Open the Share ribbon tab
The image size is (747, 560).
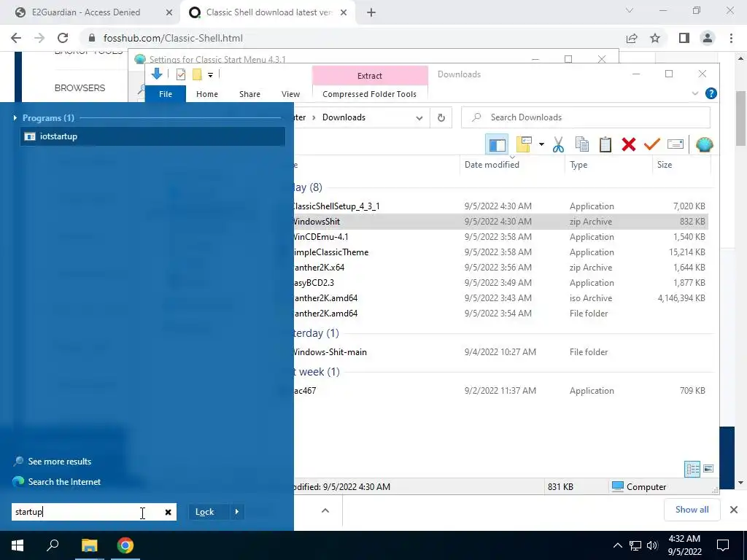pyautogui.click(x=249, y=94)
